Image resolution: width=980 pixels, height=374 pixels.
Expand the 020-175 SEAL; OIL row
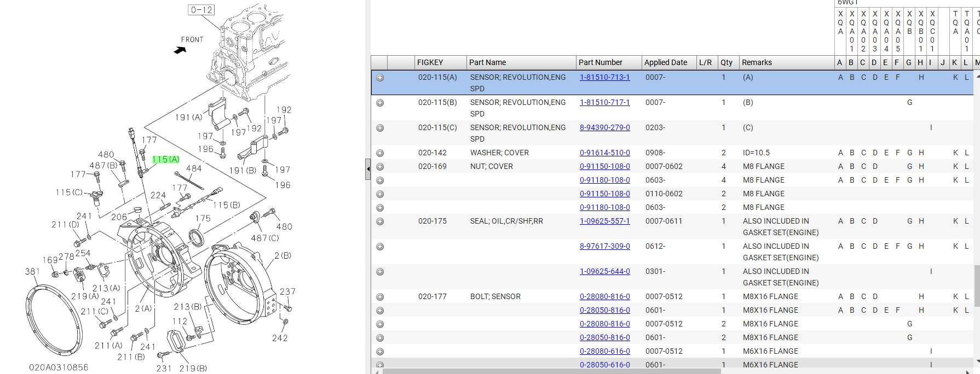click(380, 221)
